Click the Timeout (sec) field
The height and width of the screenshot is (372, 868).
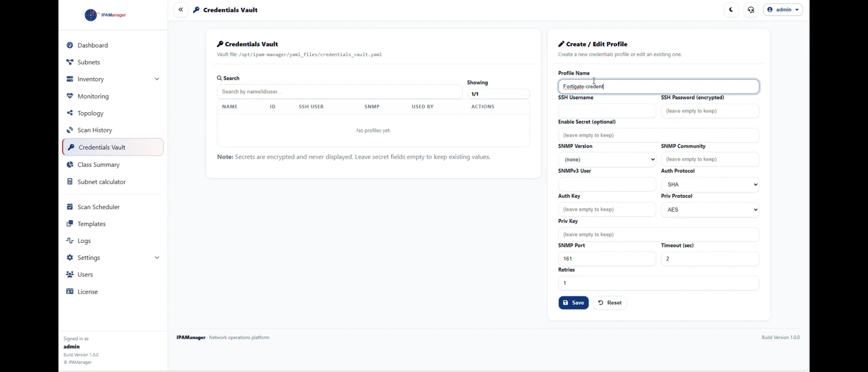tap(710, 259)
